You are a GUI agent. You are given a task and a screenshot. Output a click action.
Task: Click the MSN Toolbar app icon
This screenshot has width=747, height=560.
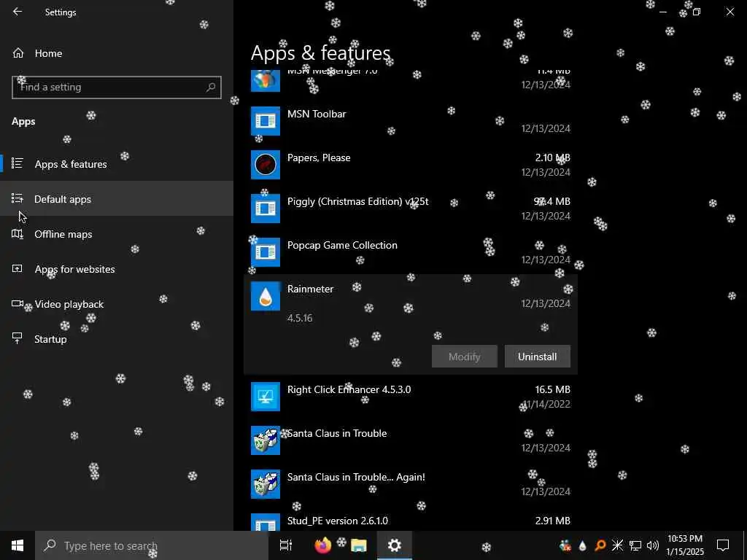pos(266,121)
